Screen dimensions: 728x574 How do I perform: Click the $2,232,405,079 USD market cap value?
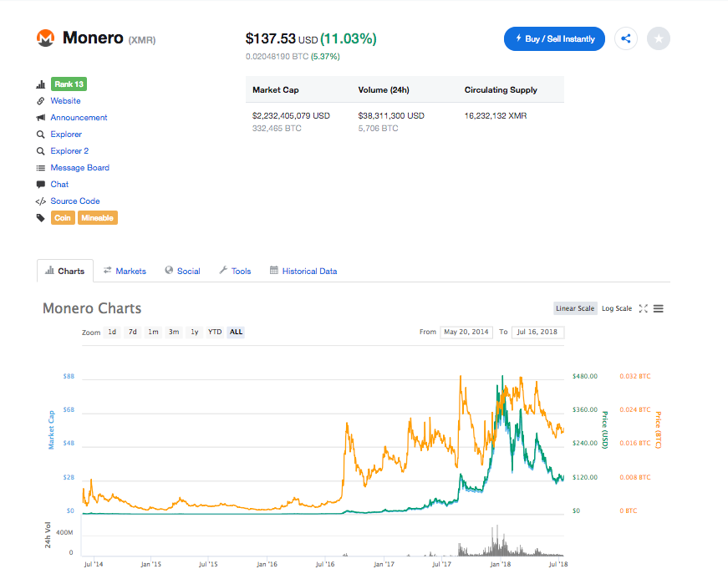coord(291,115)
